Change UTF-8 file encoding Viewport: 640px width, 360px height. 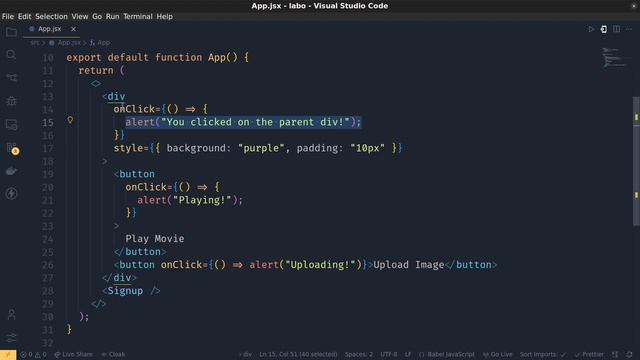(x=389, y=355)
